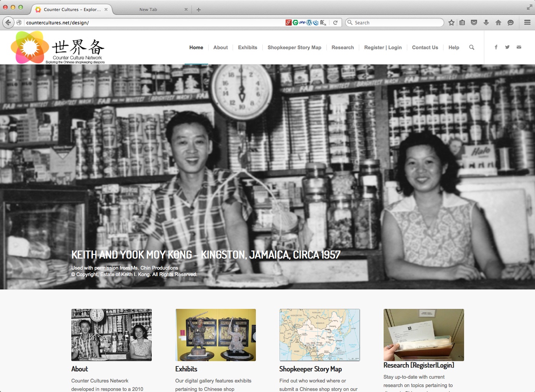The image size is (535, 392).
Task: Click the Register | Login nav link
Action: click(x=383, y=47)
